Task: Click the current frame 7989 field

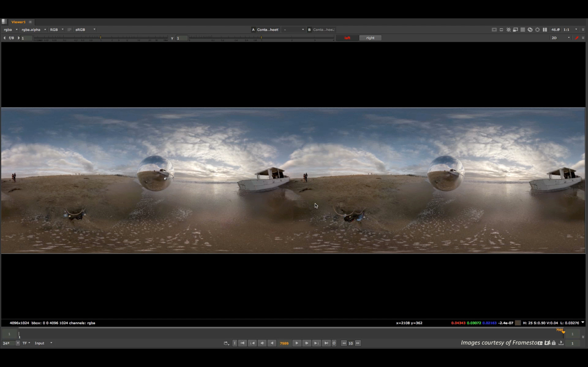Action: 284,343
